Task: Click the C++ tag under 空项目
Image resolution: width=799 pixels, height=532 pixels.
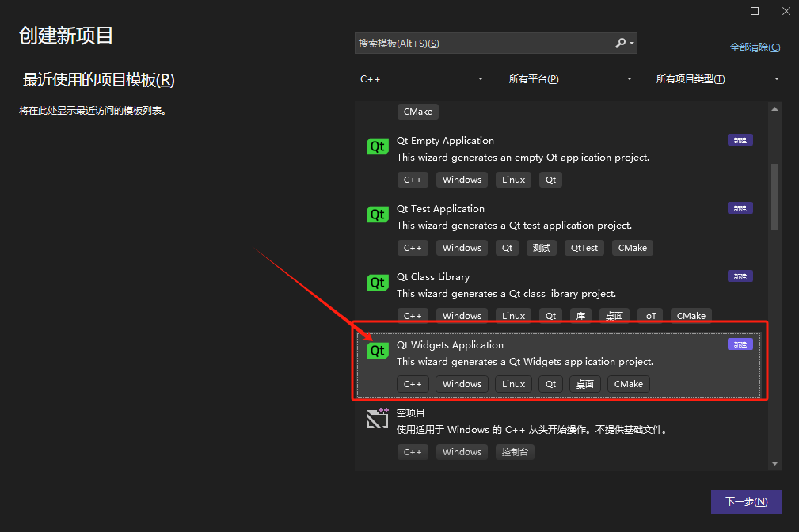Action: (x=413, y=452)
